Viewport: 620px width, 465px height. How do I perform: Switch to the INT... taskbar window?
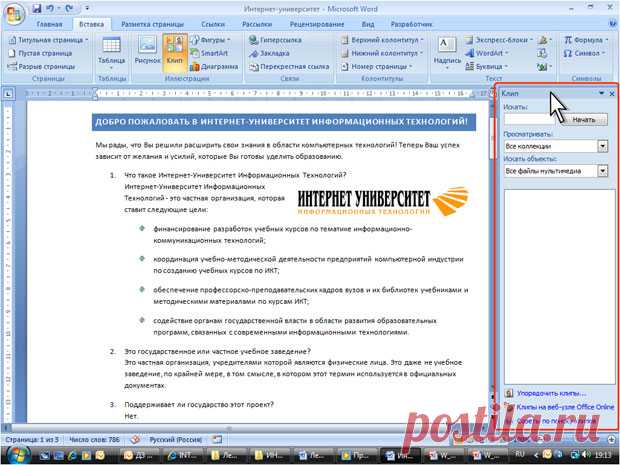(185, 456)
